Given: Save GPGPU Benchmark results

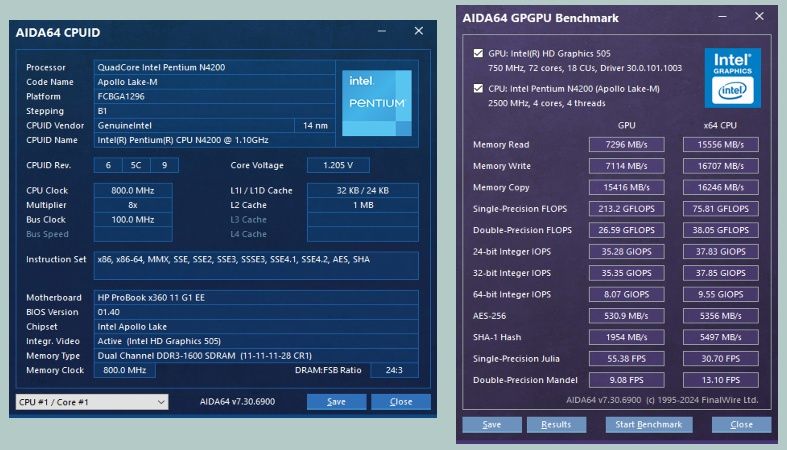Looking at the screenshot, I should 492,424.
